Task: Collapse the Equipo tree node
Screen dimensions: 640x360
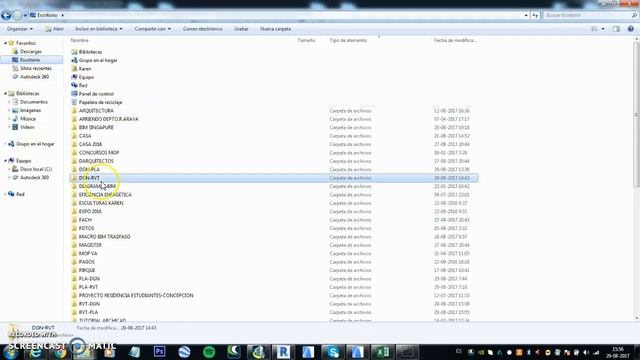Action: point(5,161)
